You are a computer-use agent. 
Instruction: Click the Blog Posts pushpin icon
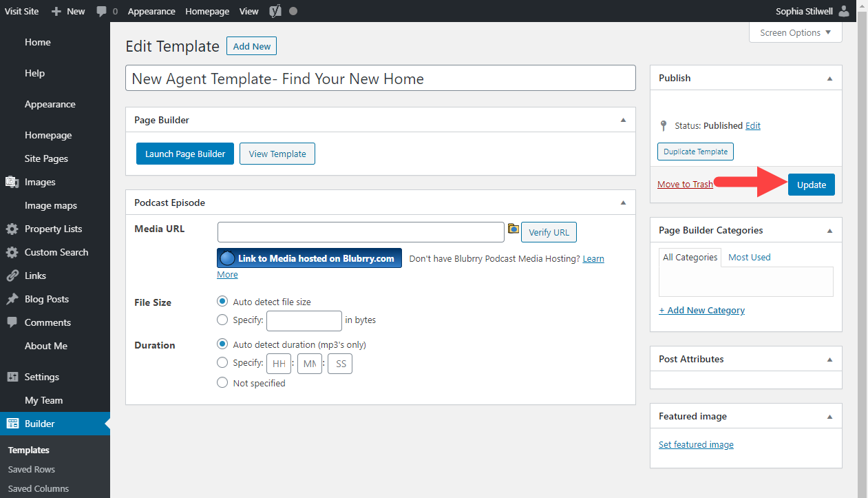pyautogui.click(x=12, y=299)
